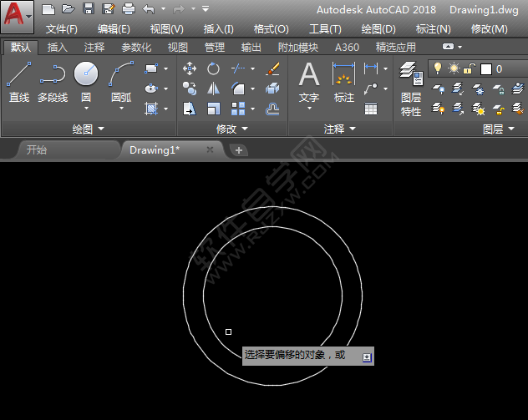
Task: Expand the Modify (修改) panel
Action: click(232, 129)
